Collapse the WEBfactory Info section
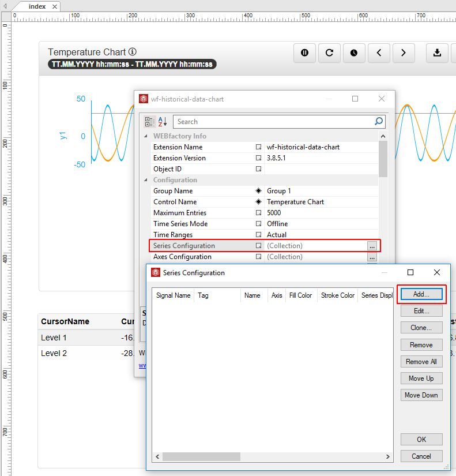456x476 pixels. (146, 136)
